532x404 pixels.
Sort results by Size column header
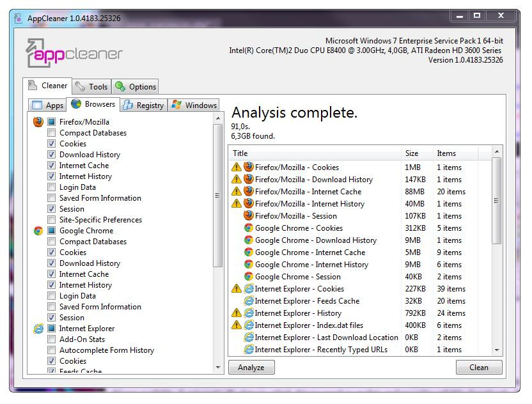417,153
